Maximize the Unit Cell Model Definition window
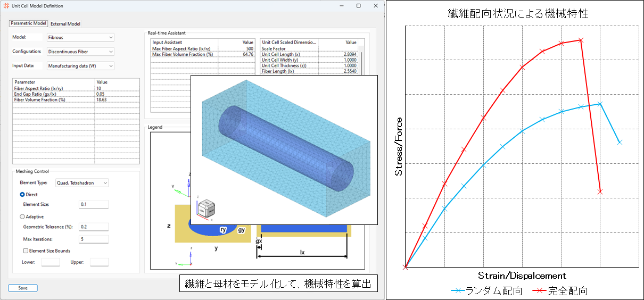This screenshot has height=300, width=644. tap(359, 6)
